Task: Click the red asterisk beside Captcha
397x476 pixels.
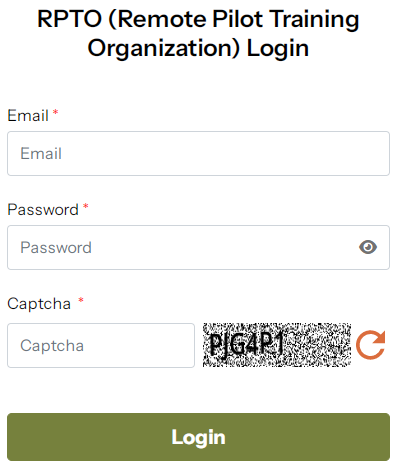Action: [81, 300]
